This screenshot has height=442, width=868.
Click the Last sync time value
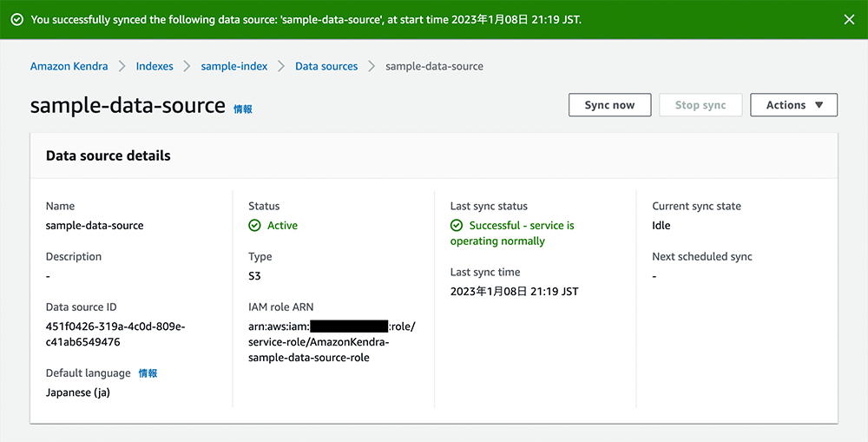[x=514, y=292]
